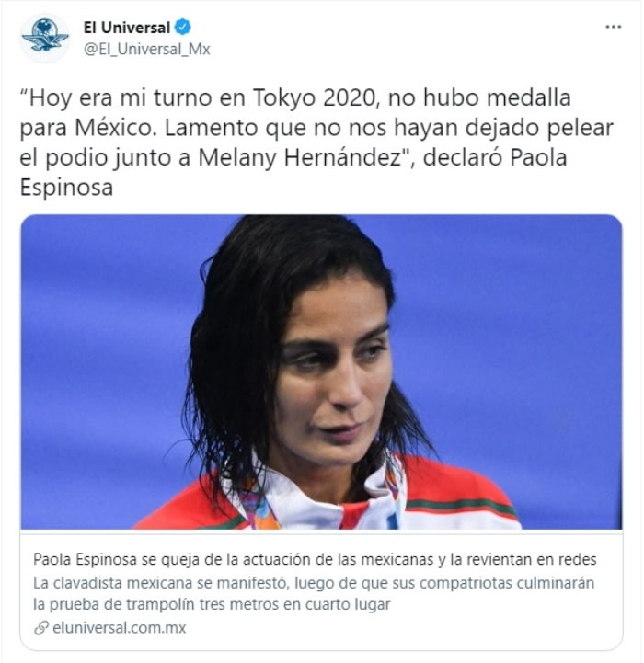The height and width of the screenshot is (663, 644).
Task: Open the El Universal display name
Action: click(127, 28)
